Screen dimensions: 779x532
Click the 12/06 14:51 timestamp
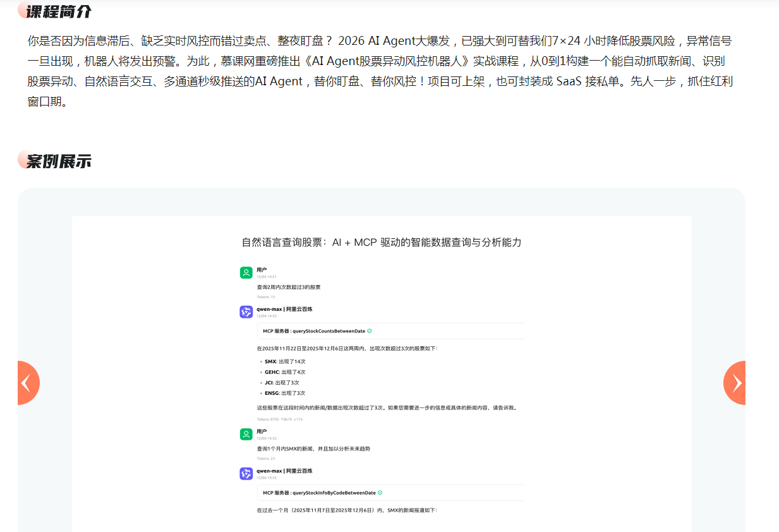tap(267, 277)
